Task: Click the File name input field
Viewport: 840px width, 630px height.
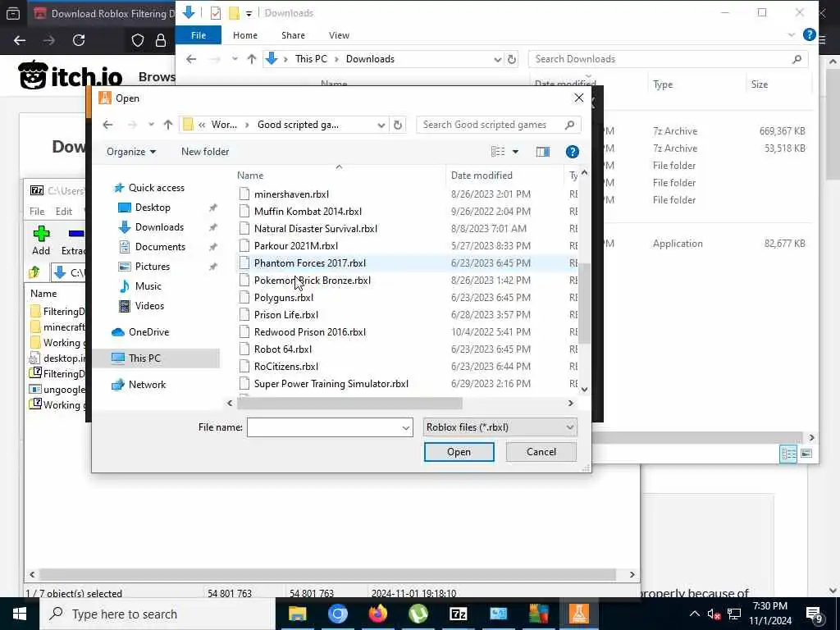Action: tap(323, 427)
